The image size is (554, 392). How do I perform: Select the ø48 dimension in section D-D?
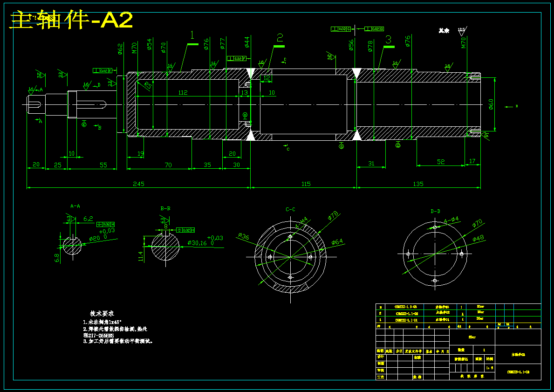[479, 239]
